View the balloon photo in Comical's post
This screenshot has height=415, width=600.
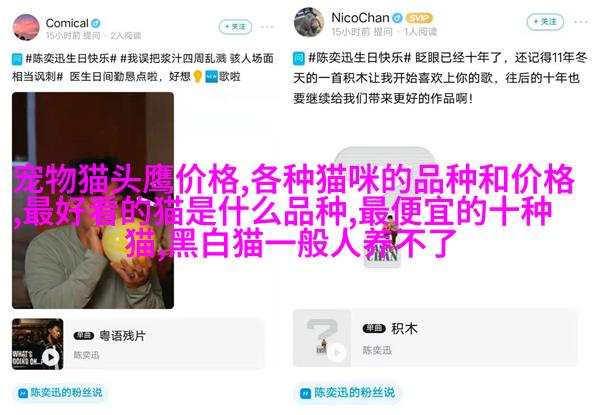93,200
